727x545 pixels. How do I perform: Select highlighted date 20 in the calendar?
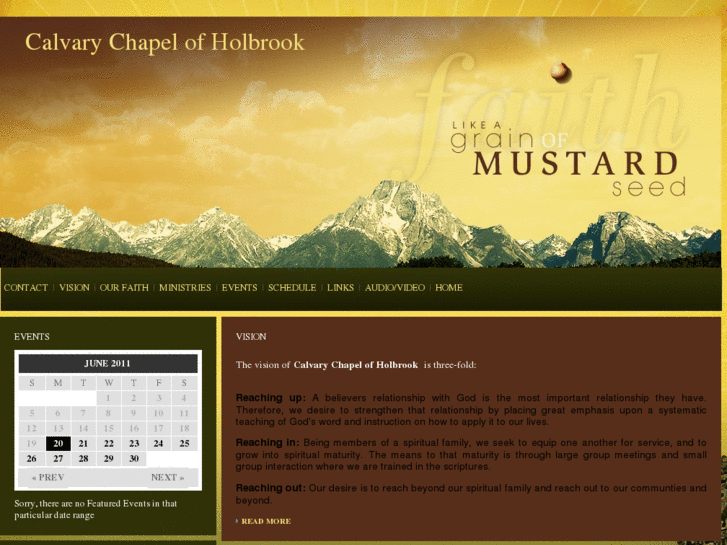click(x=58, y=443)
